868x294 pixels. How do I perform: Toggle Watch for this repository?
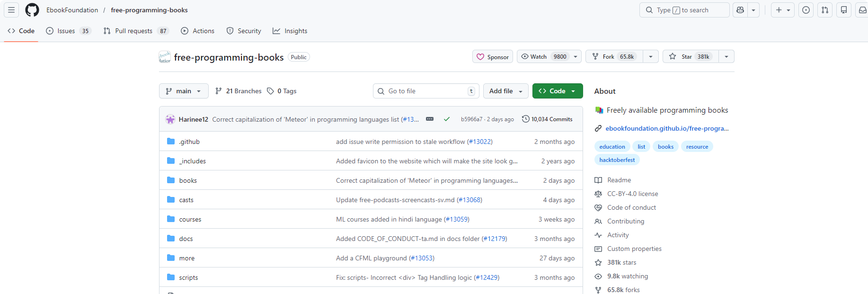pos(544,57)
